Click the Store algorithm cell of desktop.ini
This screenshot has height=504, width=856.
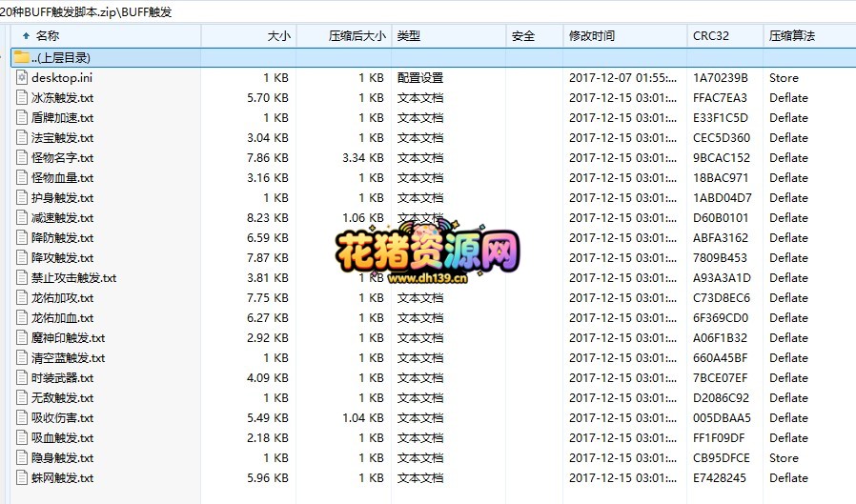(784, 78)
